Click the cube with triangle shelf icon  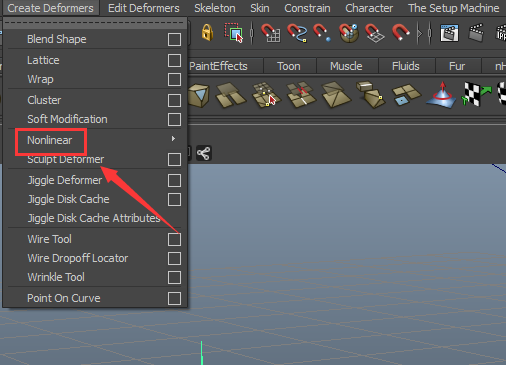[x=199, y=95]
